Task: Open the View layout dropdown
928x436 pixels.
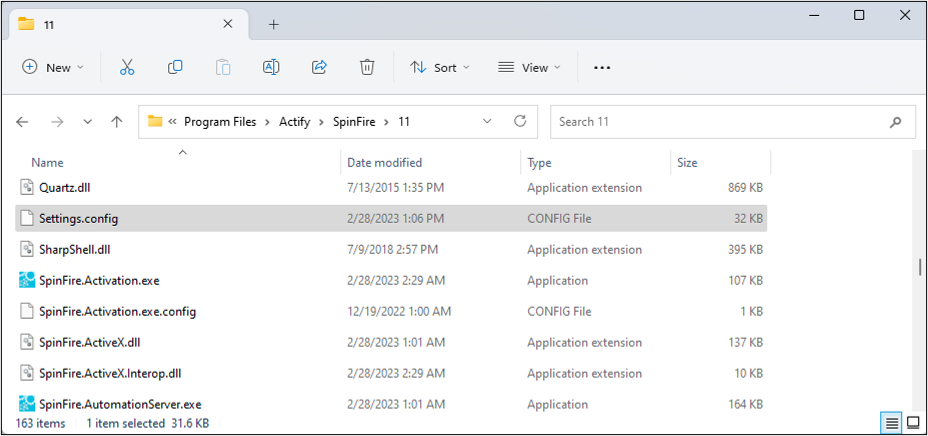Action: [x=529, y=67]
